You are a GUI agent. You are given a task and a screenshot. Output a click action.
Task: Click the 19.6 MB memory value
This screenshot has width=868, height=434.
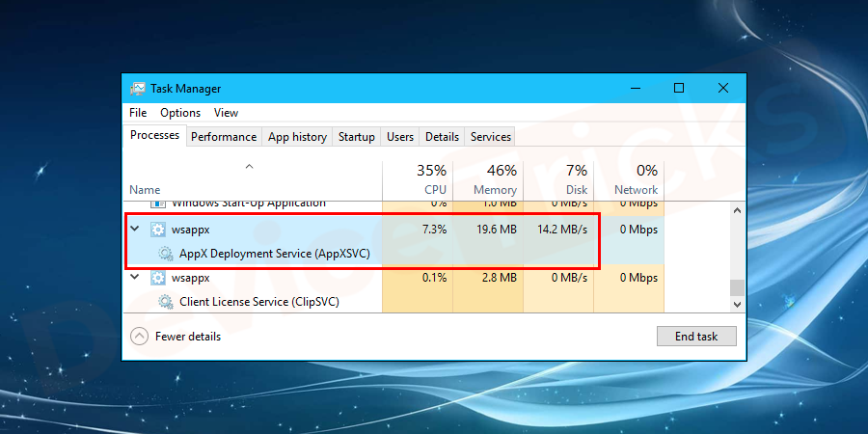point(497,230)
